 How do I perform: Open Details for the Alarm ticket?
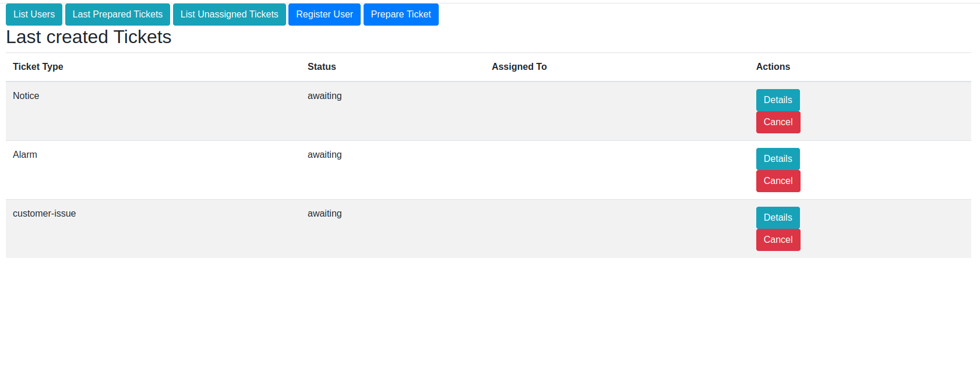pos(777,159)
